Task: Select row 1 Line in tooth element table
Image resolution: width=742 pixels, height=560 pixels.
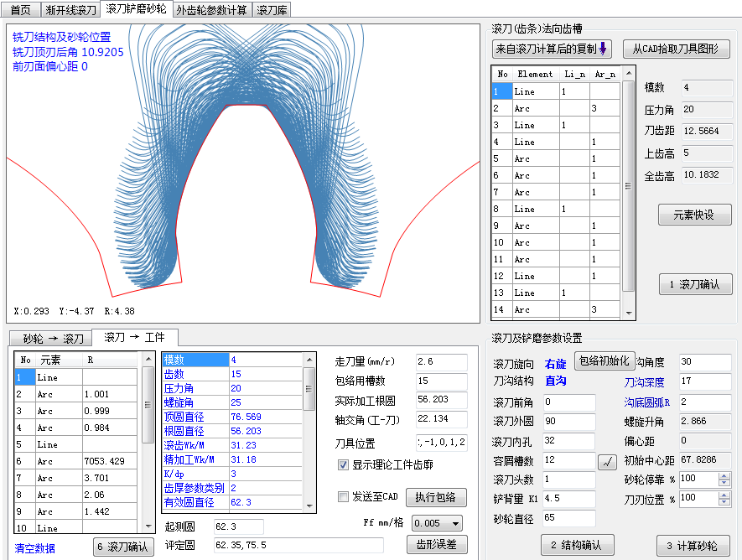Action: point(556,91)
